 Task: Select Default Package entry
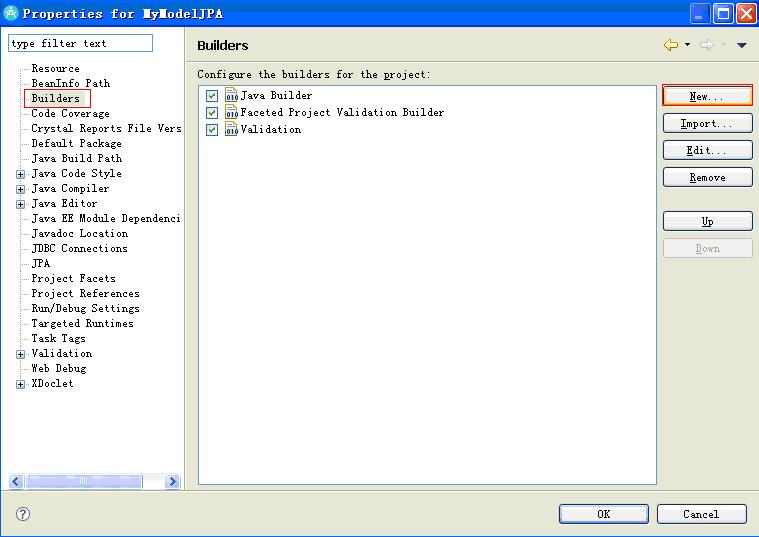tap(76, 143)
